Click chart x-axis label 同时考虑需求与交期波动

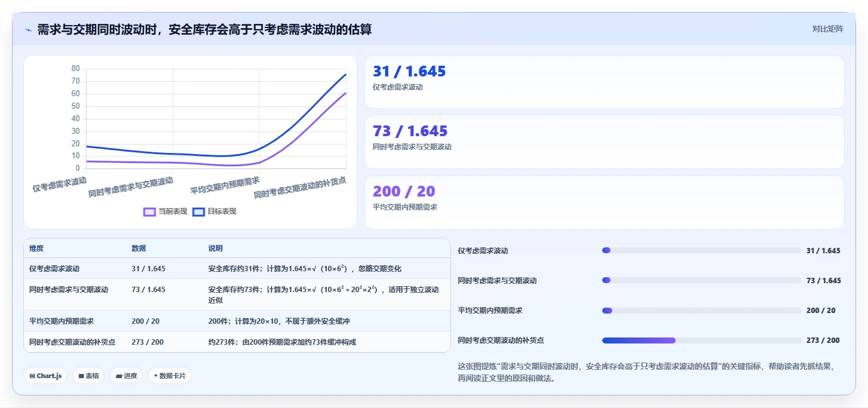131,187
